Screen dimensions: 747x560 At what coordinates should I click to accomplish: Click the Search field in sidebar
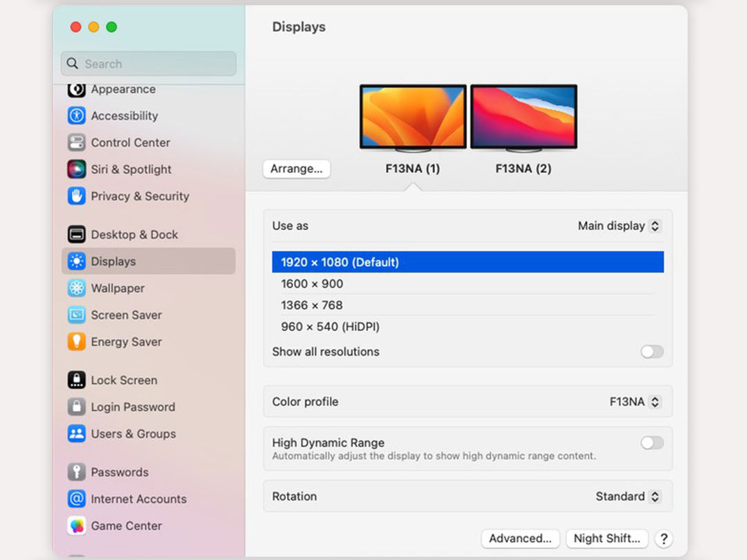click(149, 64)
